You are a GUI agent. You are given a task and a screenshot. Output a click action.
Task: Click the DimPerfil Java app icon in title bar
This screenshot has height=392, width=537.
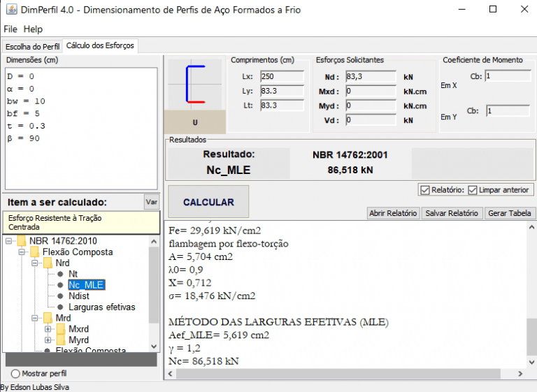tap(11, 9)
